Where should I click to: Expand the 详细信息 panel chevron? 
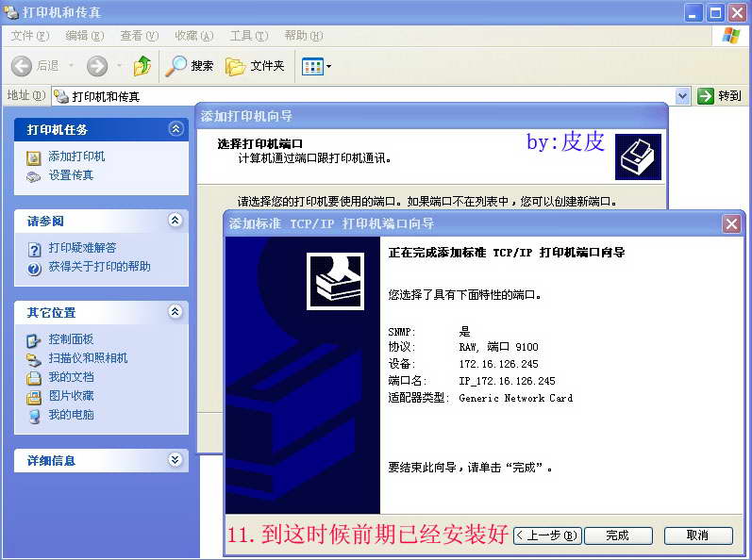(x=175, y=460)
